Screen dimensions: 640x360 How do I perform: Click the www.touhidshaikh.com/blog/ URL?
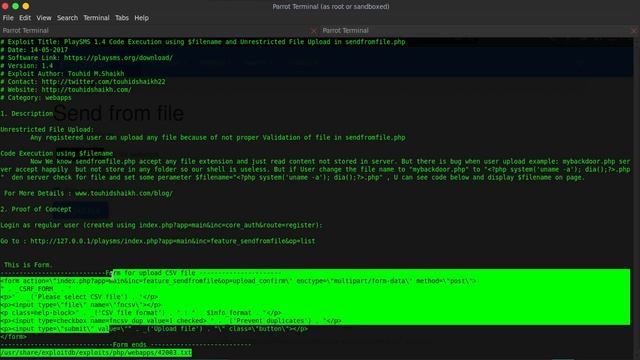pyautogui.click(x=124, y=193)
